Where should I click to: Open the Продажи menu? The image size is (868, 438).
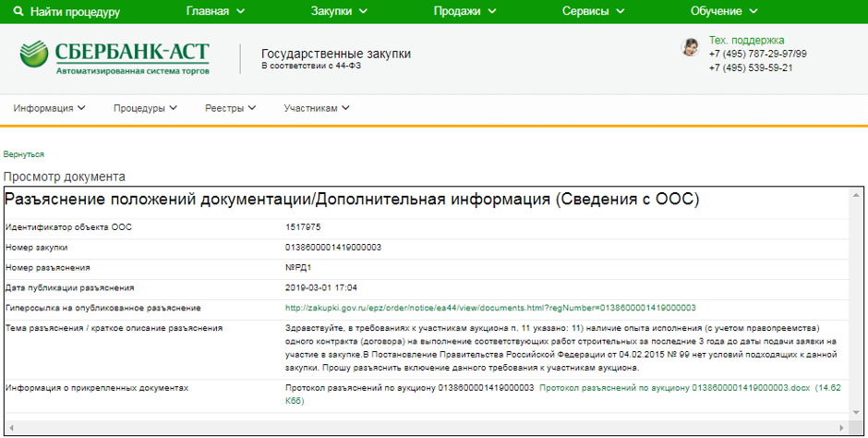(464, 12)
